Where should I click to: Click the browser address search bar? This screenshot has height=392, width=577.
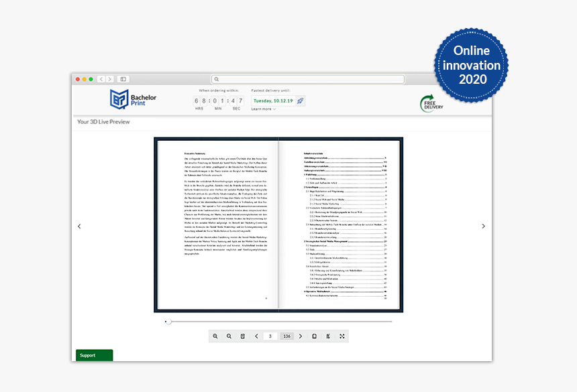tap(308, 79)
